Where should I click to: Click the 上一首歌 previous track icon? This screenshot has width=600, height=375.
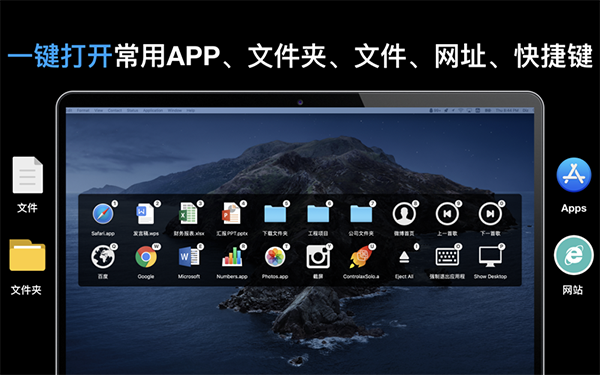(447, 214)
